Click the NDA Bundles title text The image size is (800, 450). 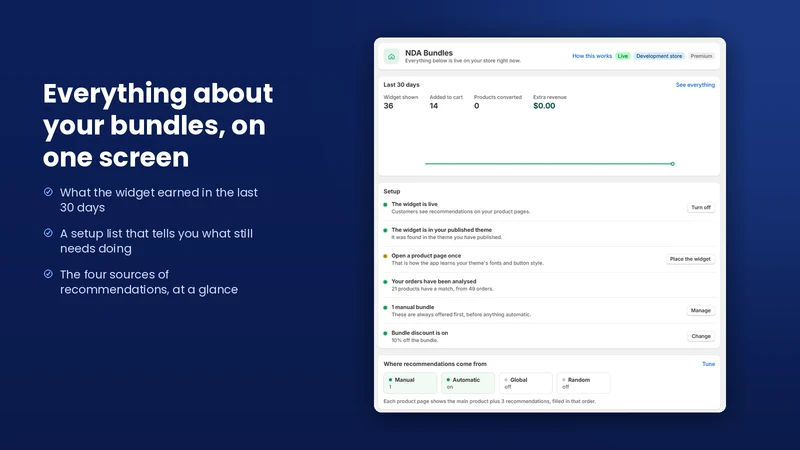(x=429, y=53)
